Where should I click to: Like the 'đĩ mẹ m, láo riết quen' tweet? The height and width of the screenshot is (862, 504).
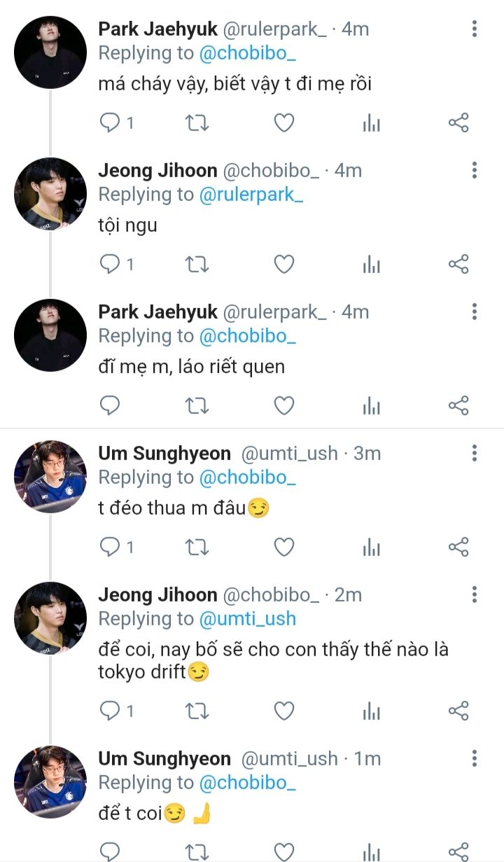click(x=283, y=405)
